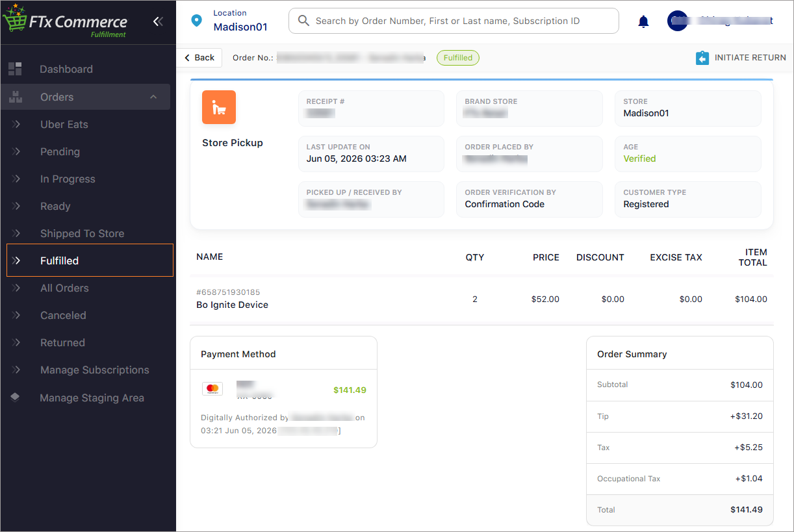The image size is (794, 532).
Task: Open the Uber Eats orders list
Action: (x=64, y=124)
